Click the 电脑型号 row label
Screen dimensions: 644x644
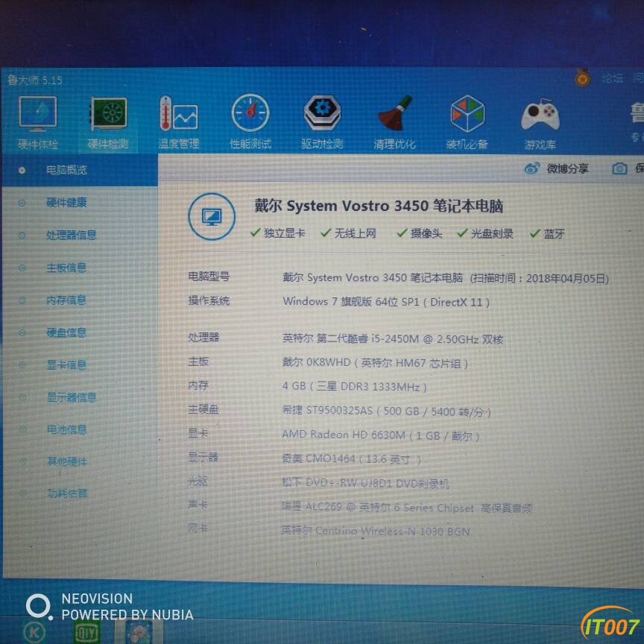point(209,277)
